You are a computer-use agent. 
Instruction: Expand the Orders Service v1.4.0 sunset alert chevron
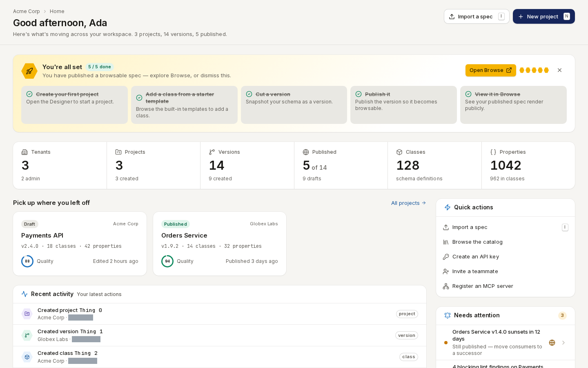(x=563, y=343)
